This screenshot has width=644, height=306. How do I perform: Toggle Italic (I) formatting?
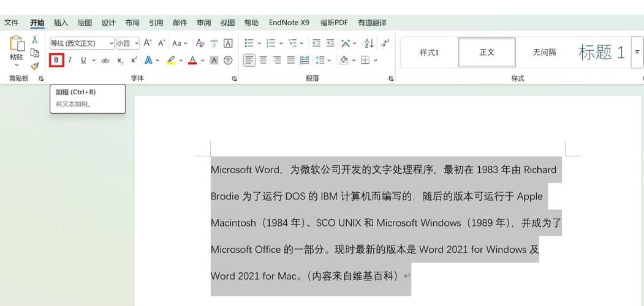(x=70, y=61)
